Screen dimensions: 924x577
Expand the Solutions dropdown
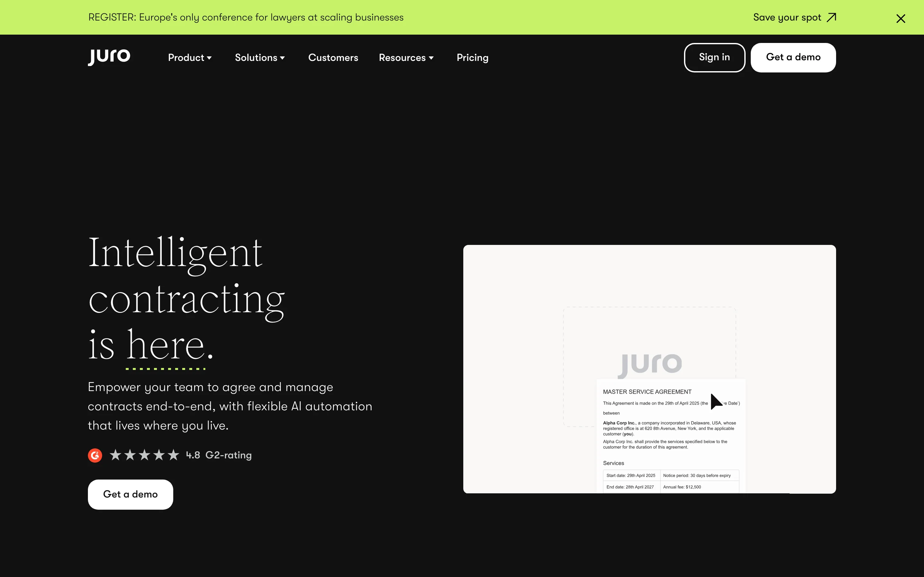pos(260,58)
